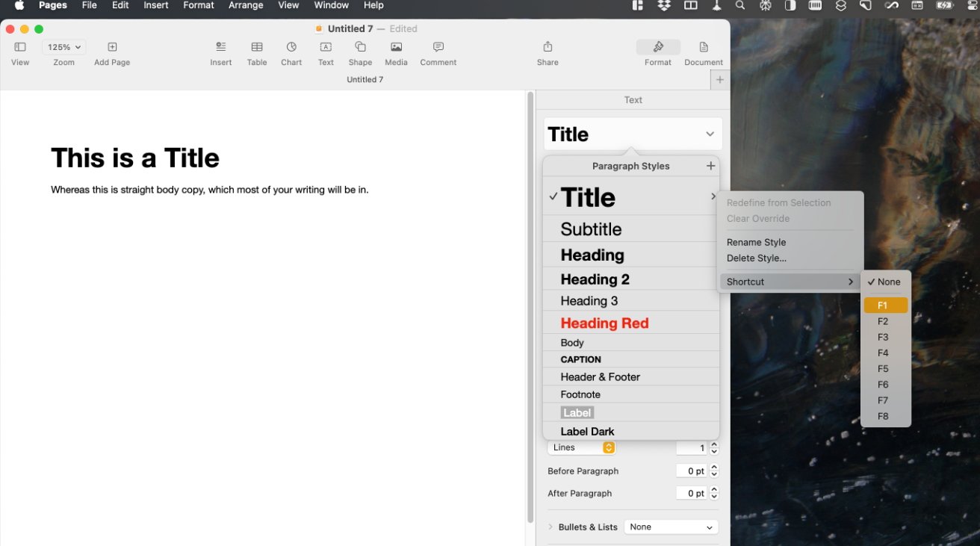Add a Shape from toolbar
980x546 pixels.
360,47
